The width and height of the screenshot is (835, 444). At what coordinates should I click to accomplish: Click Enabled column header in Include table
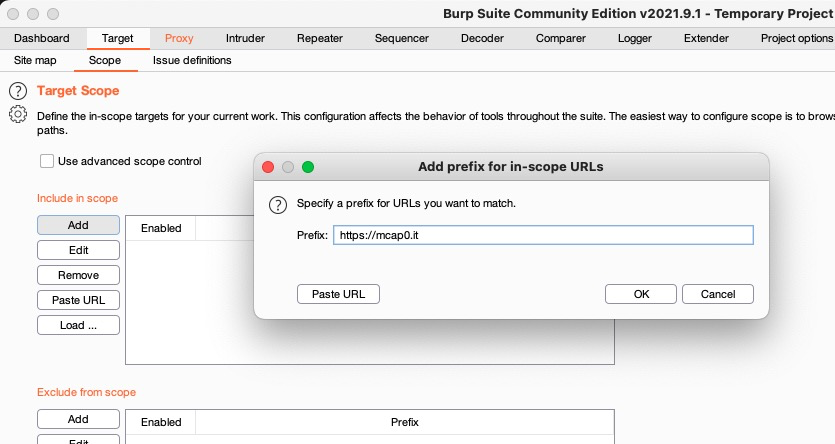coord(161,228)
